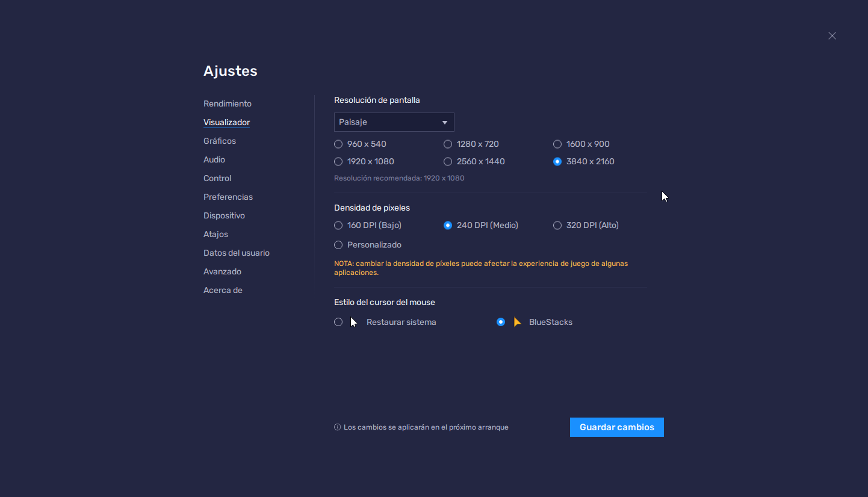Click the Resolución recomendada: 1920 x 1080 text
868x497 pixels.
[399, 178]
